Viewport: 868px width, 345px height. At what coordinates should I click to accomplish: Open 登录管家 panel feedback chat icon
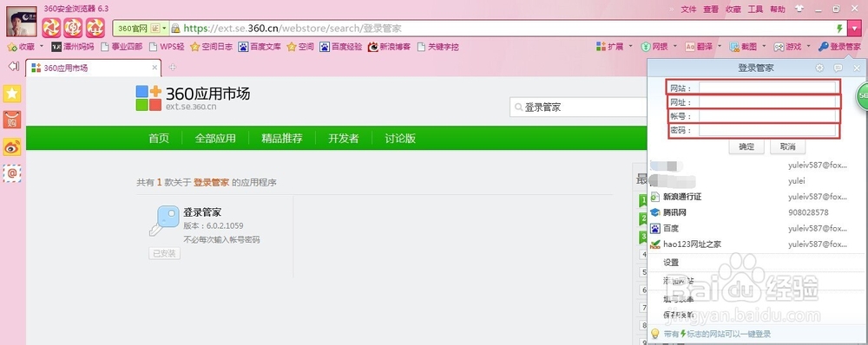click(x=838, y=68)
